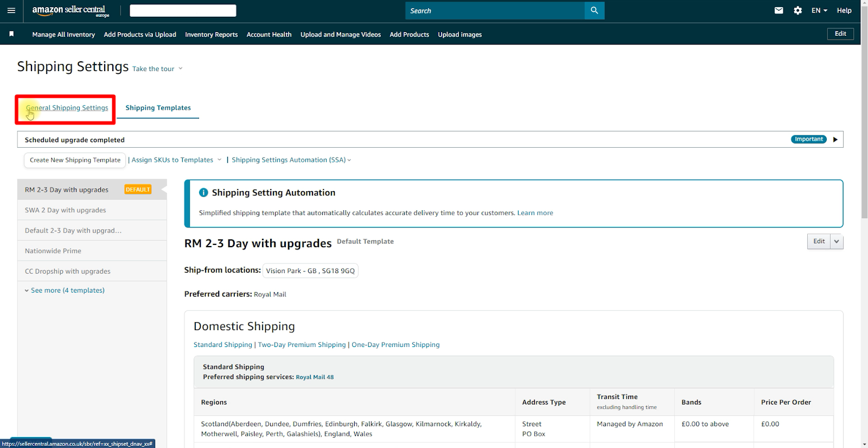
Task: Click the Amazon Seller Central logo
Action: point(71,11)
